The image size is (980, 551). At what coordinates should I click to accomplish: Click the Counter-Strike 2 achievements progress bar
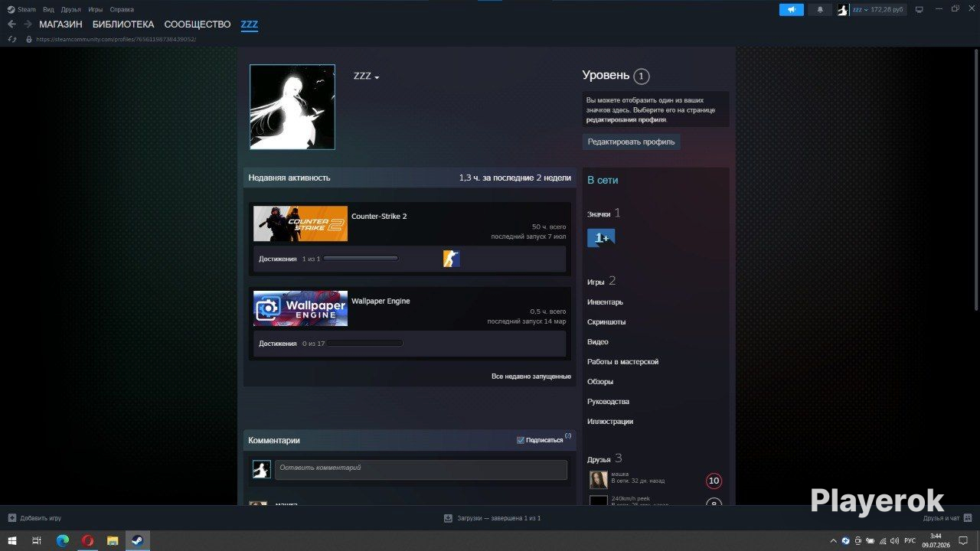pos(361,259)
